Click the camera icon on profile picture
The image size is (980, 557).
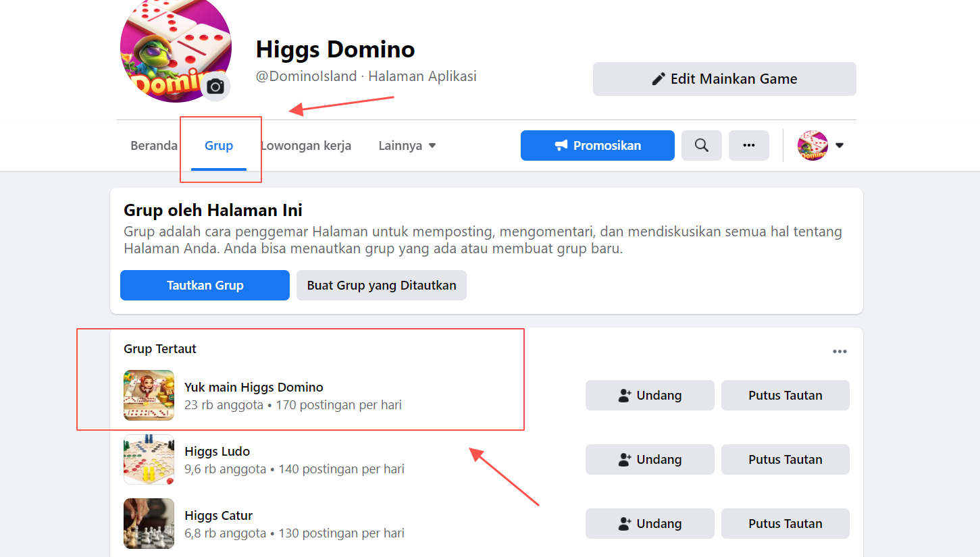[215, 86]
